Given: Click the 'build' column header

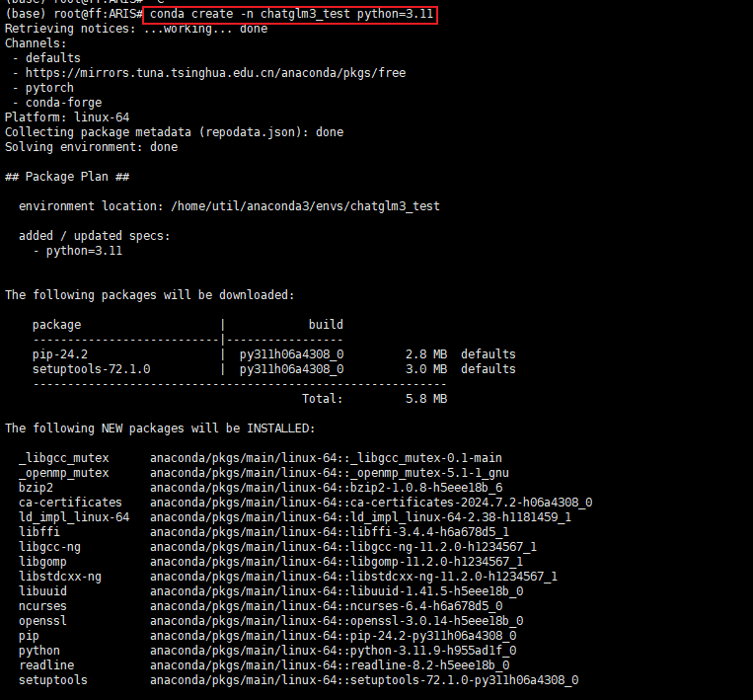Looking at the screenshot, I should click(326, 325).
